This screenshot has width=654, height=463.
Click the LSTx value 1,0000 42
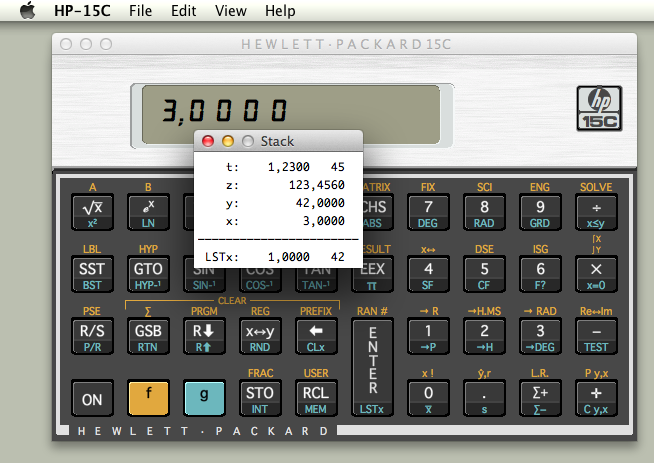click(306, 257)
